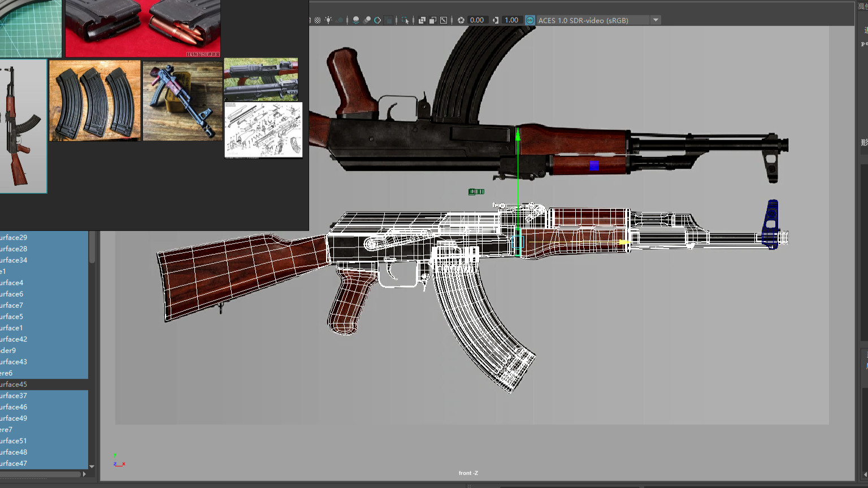868x488 pixels.
Task: Open the ACES 1.0 SDR-video view transform dropdown
Action: pos(656,20)
